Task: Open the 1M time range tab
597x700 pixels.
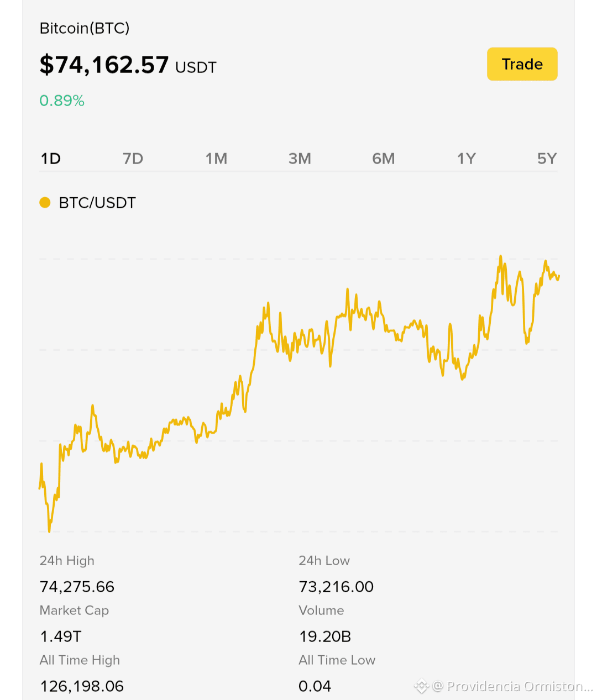Action: tap(216, 159)
